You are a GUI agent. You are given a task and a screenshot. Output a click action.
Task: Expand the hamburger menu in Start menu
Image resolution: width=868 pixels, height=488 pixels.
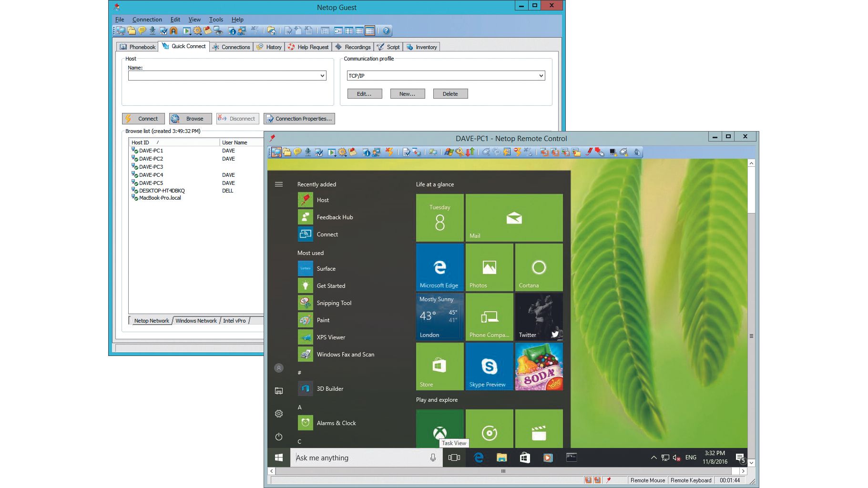click(x=279, y=184)
